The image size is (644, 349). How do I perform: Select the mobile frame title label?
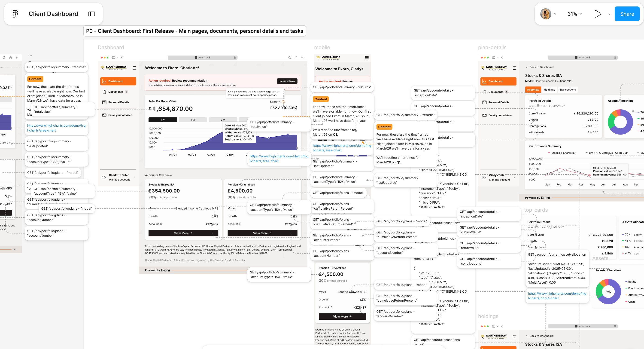(x=322, y=48)
